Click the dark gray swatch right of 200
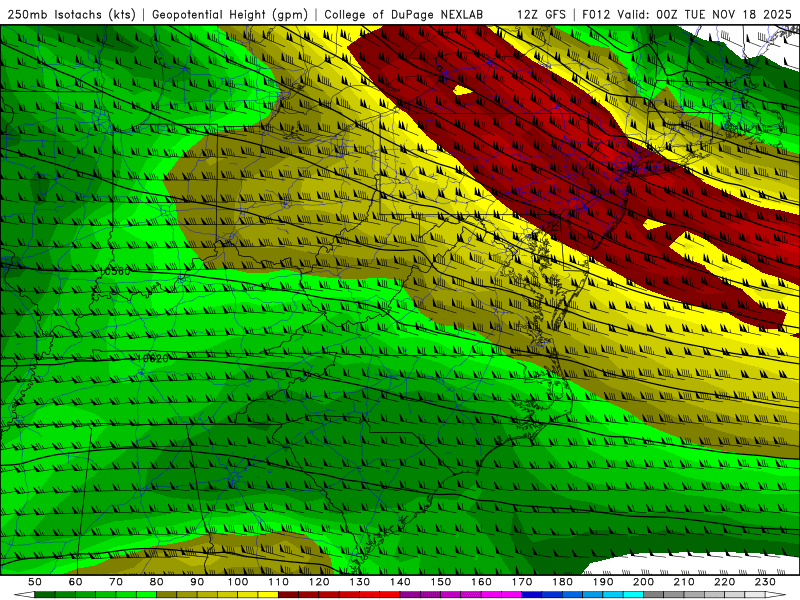The height and width of the screenshot is (600, 800). click(x=654, y=595)
